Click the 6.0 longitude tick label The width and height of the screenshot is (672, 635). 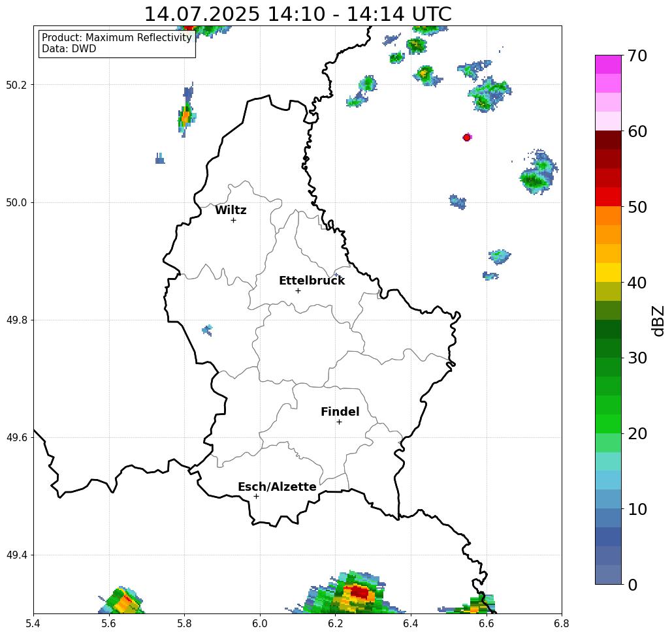point(260,623)
